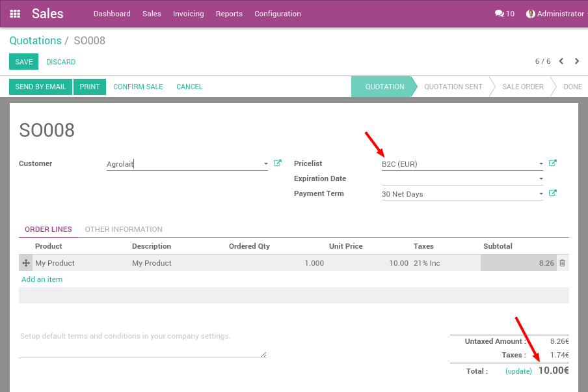
Task: Delete My Product line with trash icon
Action: [561, 262]
